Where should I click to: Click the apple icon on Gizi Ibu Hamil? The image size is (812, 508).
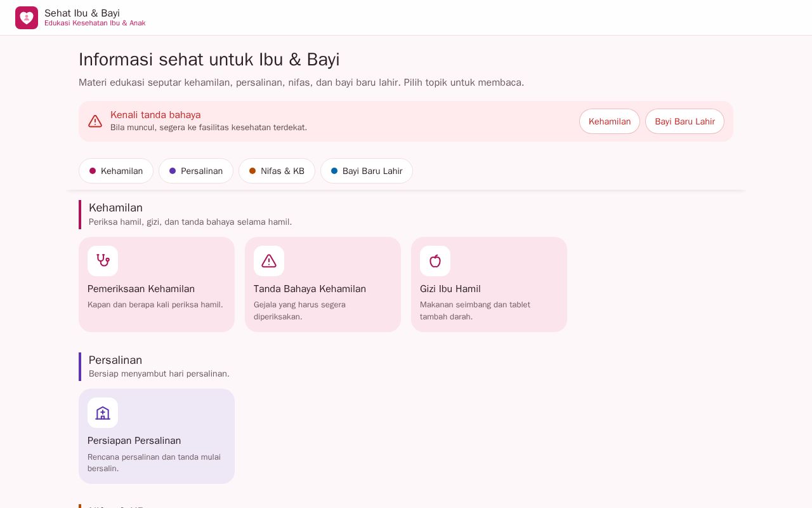[x=435, y=261]
